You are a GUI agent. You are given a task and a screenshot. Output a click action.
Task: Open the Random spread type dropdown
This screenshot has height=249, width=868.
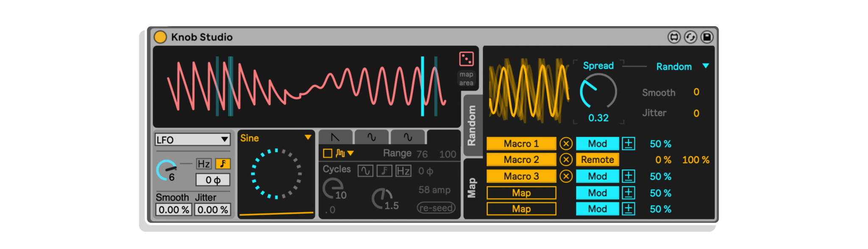(705, 66)
